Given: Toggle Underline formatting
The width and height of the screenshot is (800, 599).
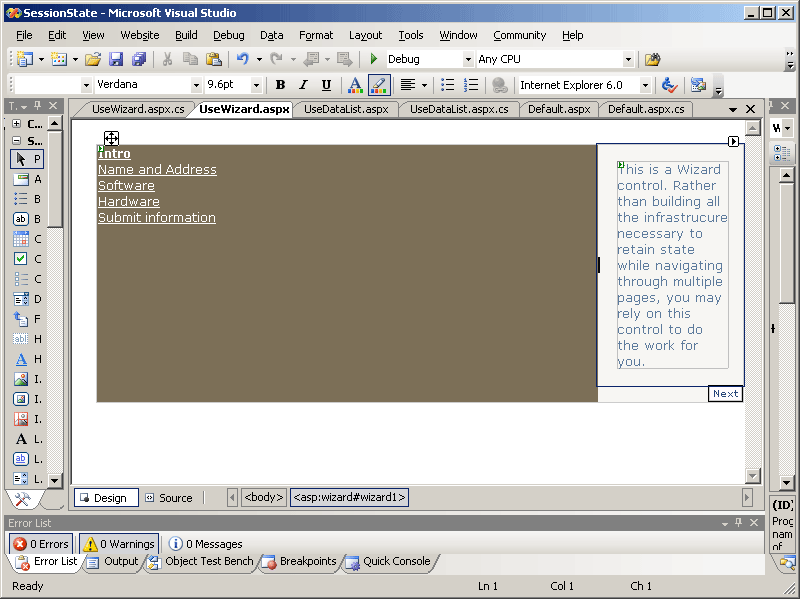Looking at the screenshot, I should click(326, 85).
